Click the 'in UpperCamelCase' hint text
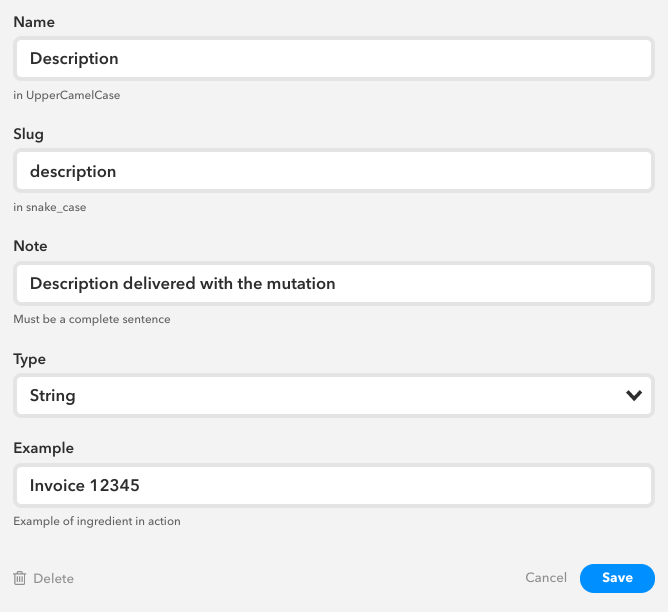Image resolution: width=668 pixels, height=612 pixels. click(x=66, y=95)
